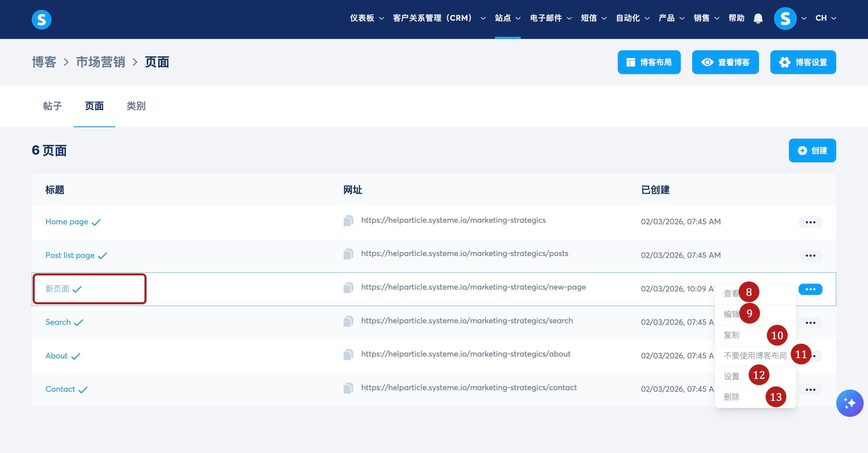Viewport: 868px width, 453px height.
Task: Expand the 站点 dropdown in navbar
Action: tap(507, 18)
